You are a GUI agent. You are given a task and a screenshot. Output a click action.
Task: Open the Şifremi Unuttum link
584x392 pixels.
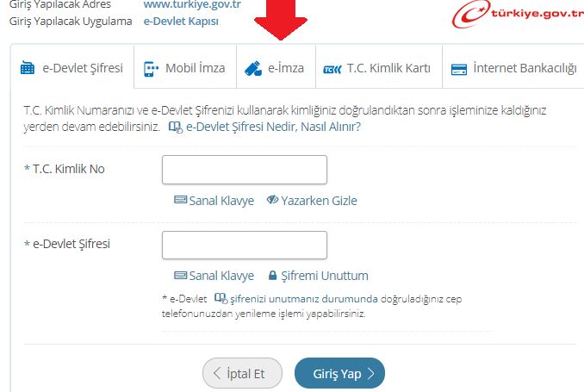click(319, 276)
